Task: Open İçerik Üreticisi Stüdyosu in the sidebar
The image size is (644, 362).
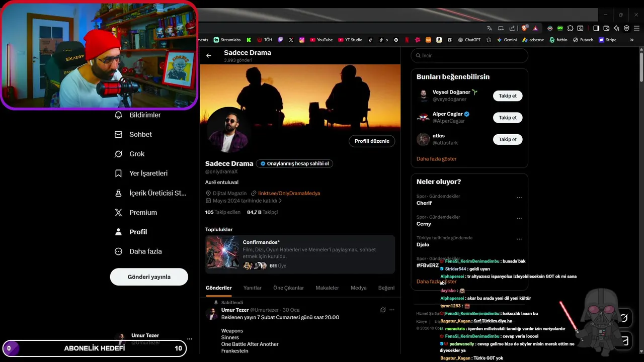Action: pos(150,193)
